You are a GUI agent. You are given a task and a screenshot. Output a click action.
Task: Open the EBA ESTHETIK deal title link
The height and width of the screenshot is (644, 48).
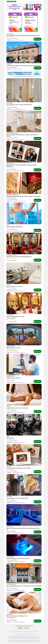(x=19, y=105)
